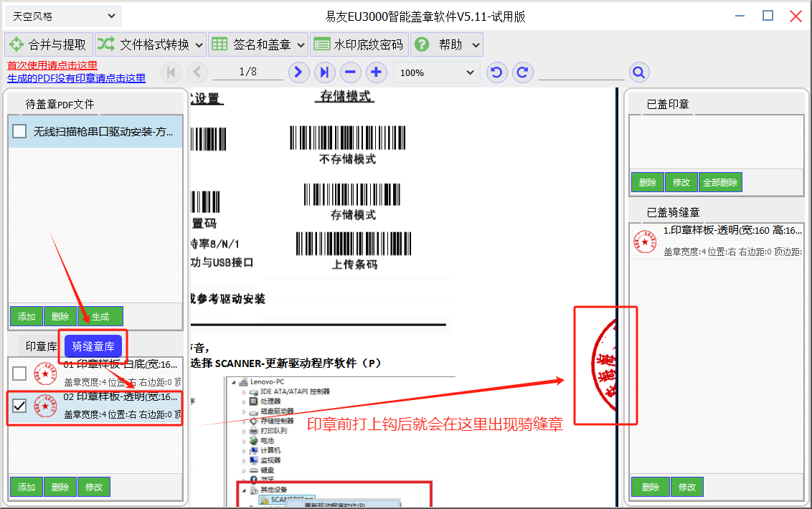This screenshot has height=509, width=812.
Task: Click 删除 at the bottom of 已盖骑缝章
Action: (x=651, y=487)
